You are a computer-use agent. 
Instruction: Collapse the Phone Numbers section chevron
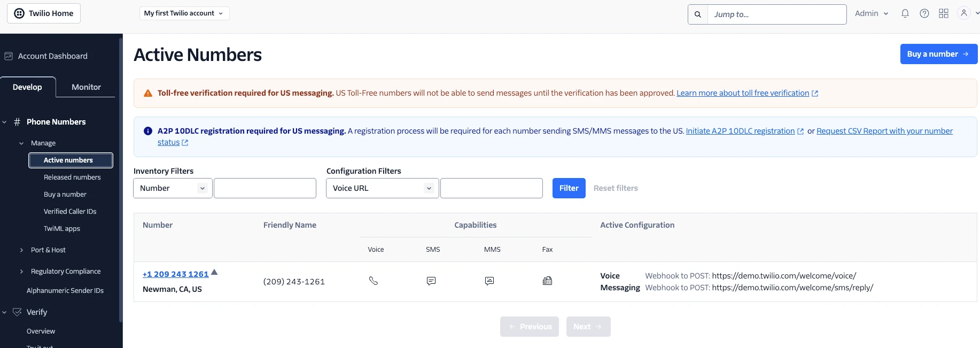point(5,122)
